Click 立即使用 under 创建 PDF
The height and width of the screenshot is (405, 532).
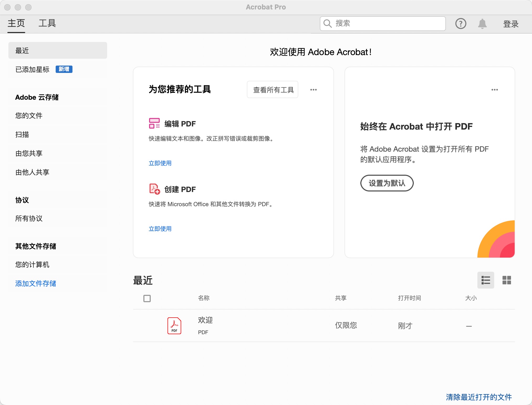160,229
